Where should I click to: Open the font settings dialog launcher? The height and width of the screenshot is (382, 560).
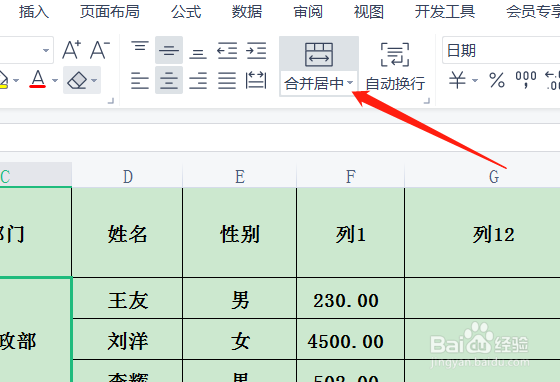[x=111, y=101]
